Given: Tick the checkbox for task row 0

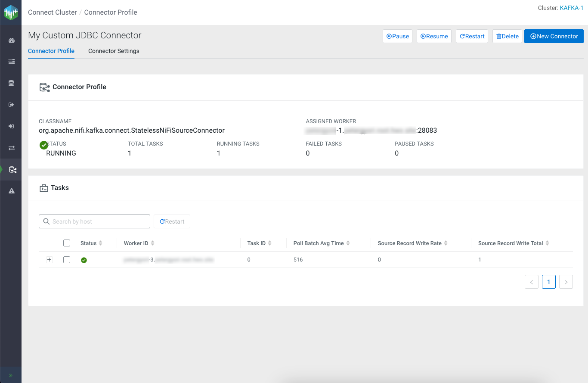Looking at the screenshot, I should pos(67,260).
